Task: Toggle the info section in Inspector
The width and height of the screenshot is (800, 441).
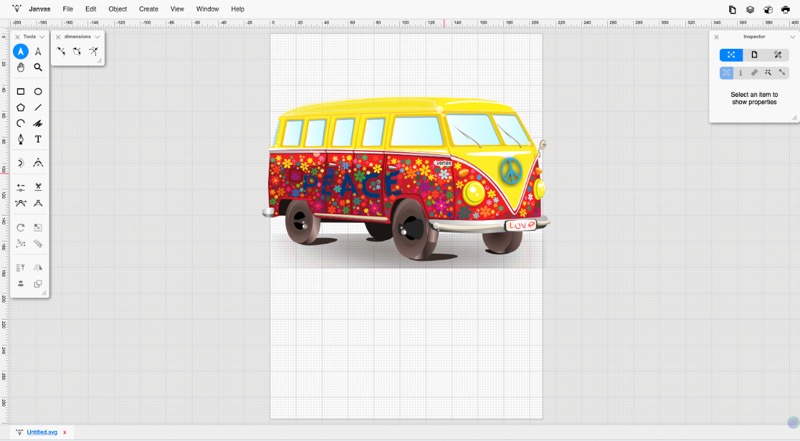Action: (740, 73)
